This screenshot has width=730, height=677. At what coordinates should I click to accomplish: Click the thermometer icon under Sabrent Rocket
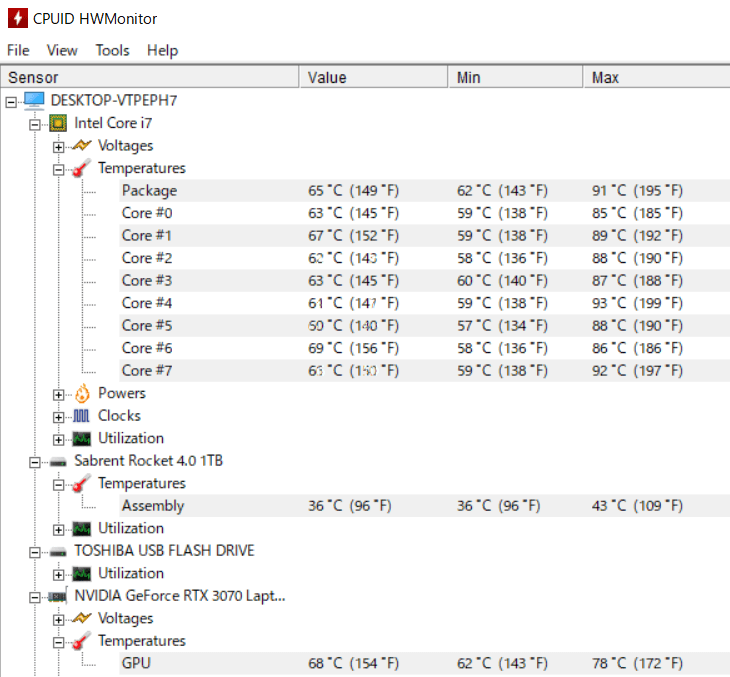82,483
